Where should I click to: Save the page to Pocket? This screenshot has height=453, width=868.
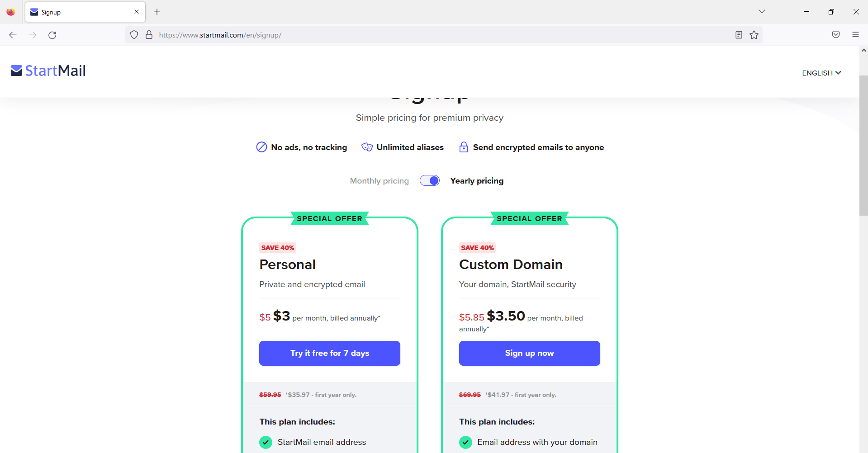pyautogui.click(x=835, y=35)
